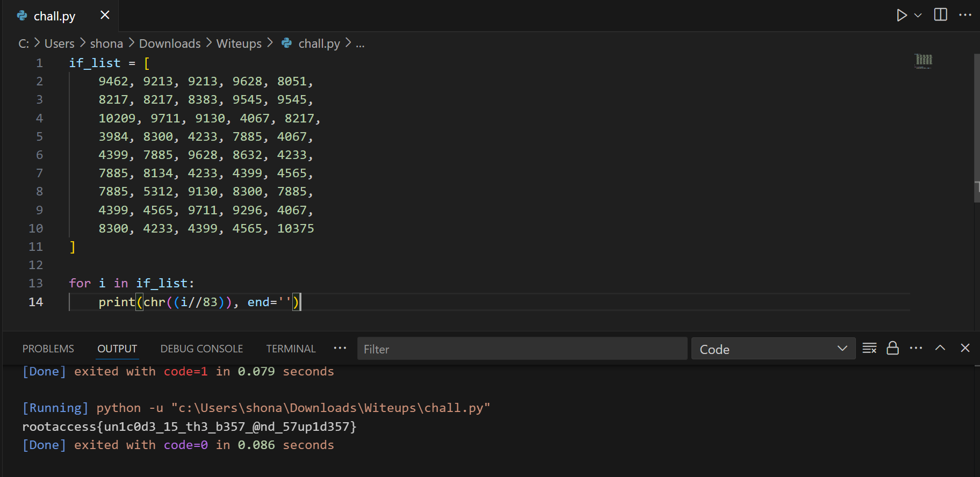Click Python icon in chall.py tab
Image resolution: width=980 pixels, height=477 pixels.
pos(22,16)
